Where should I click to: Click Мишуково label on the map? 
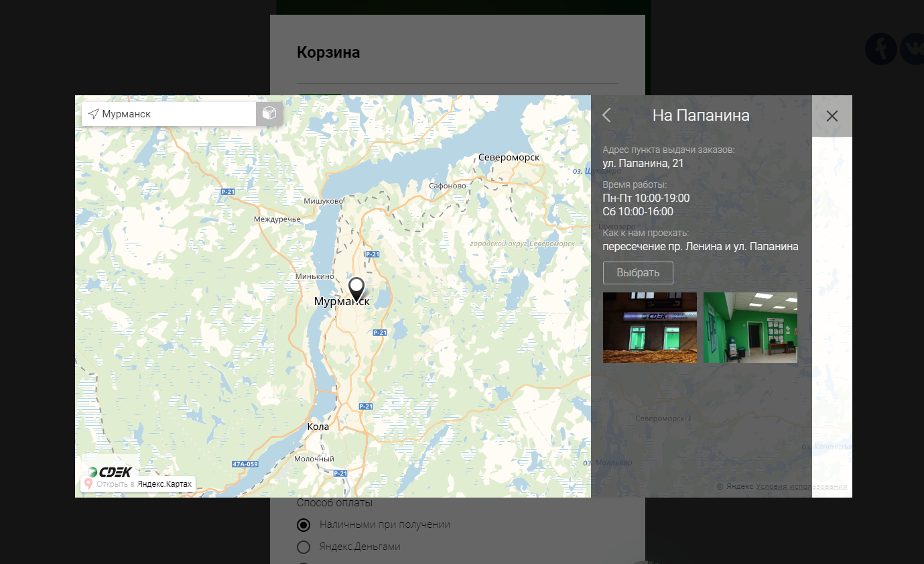324,201
